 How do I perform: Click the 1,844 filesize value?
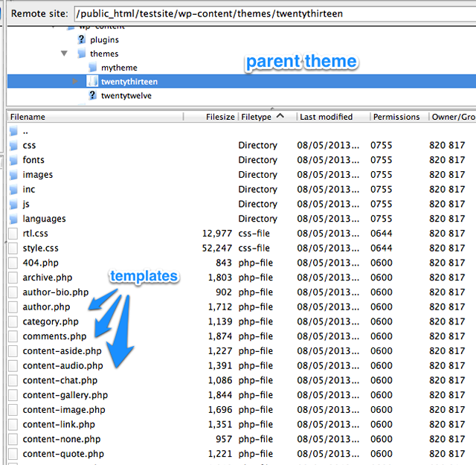pyautogui.click(x=220, y=395)
